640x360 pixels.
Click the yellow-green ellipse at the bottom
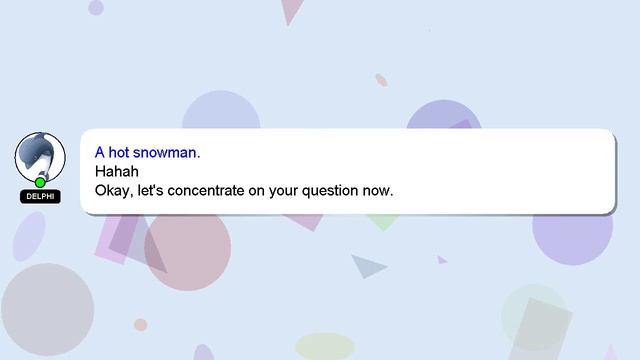pos(325,347)
